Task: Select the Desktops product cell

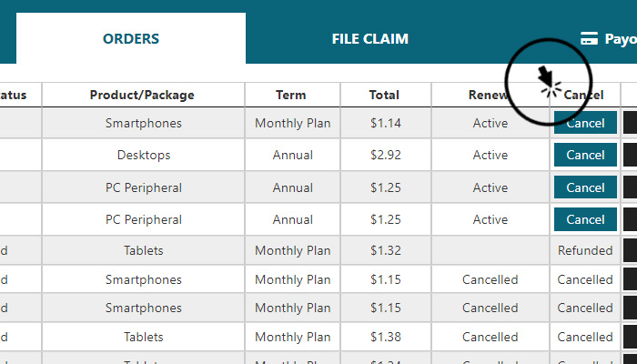Action: [144, 155]
